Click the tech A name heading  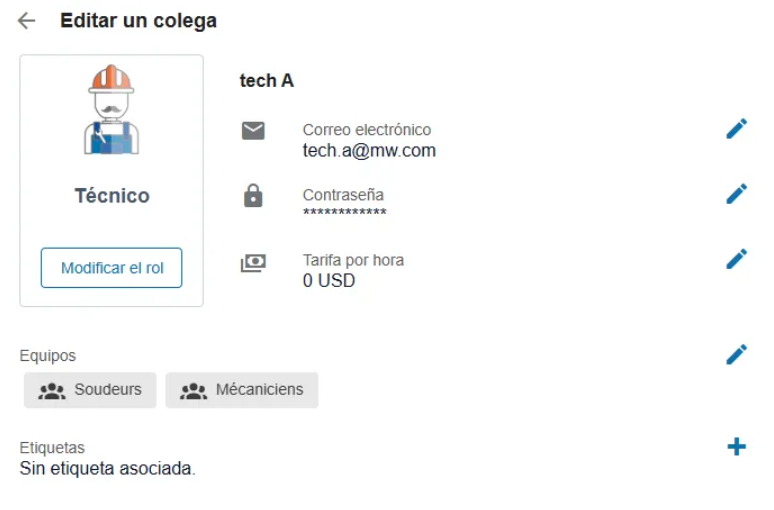(x=267, y=81)
